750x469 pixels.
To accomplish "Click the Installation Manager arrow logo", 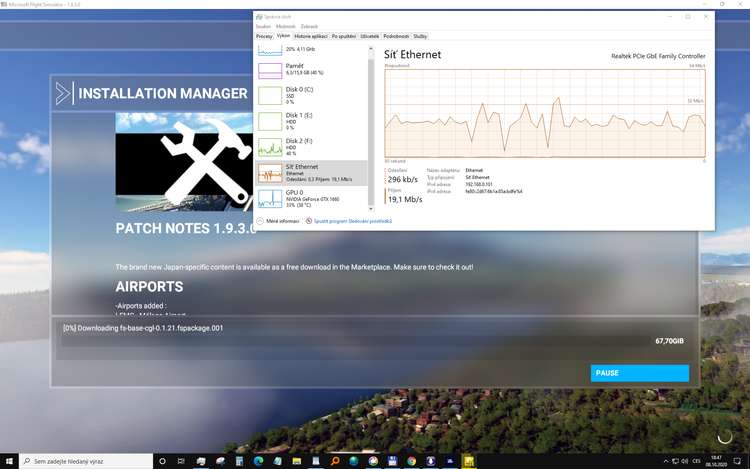I will [64, 93].
